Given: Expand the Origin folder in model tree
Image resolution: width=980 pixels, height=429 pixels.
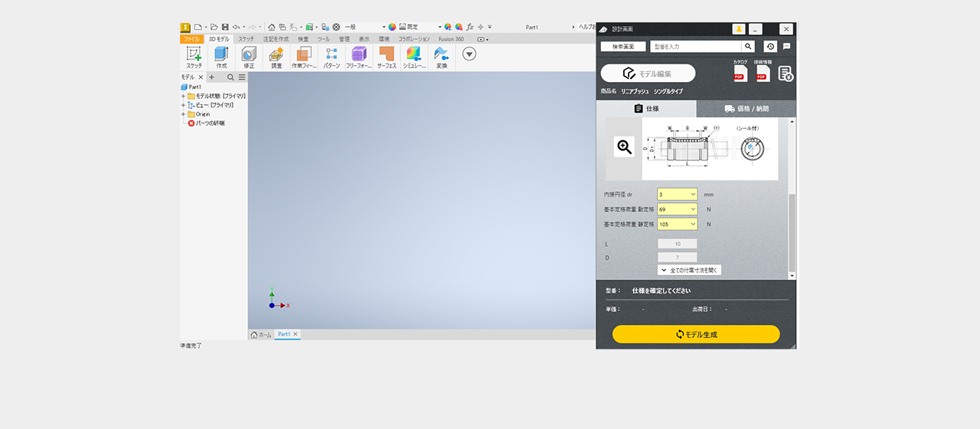Looking at the screenshot, I should [x=183, y=114].
